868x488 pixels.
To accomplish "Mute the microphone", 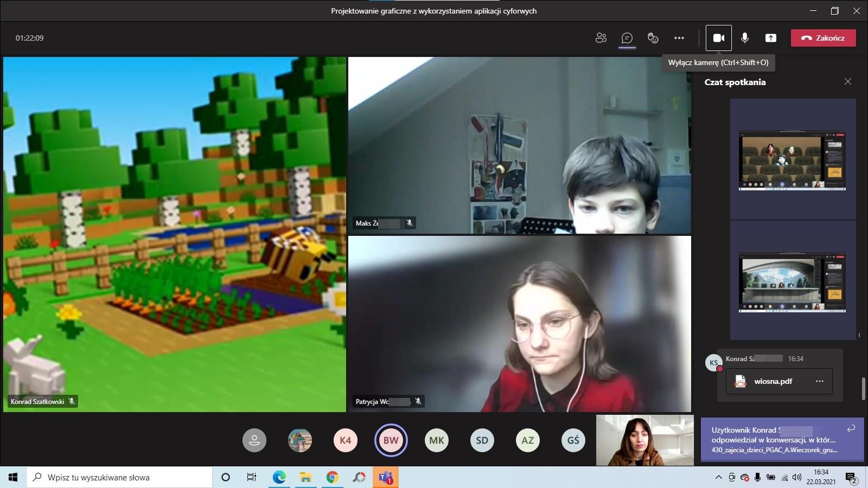I will pyautogui.click(x=745, y=38).
